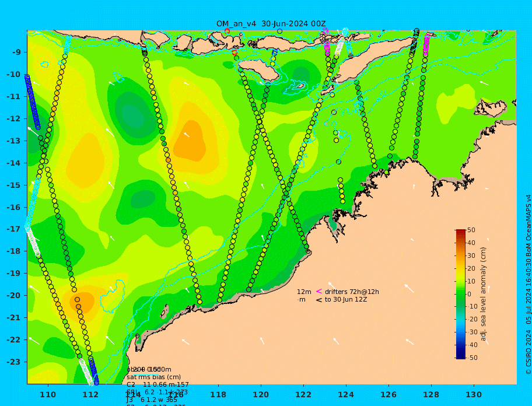Click latitude axis label -17
The image size is (532, 406).
[x=14, y=229]
